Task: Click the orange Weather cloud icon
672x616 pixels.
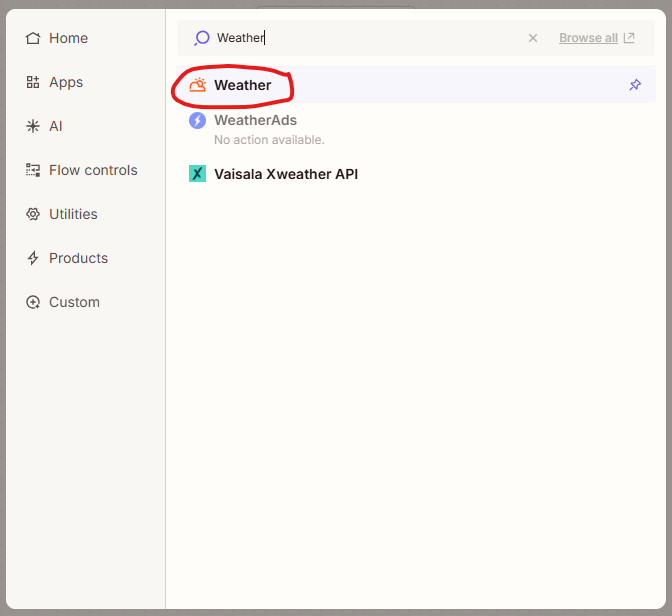Action: (198, 85)
